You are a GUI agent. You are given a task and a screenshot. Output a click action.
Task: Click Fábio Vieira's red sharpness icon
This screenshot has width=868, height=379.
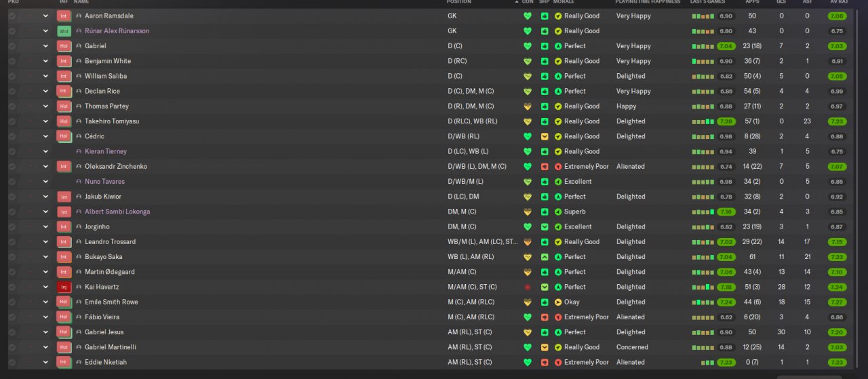click(x=545, y=317)
